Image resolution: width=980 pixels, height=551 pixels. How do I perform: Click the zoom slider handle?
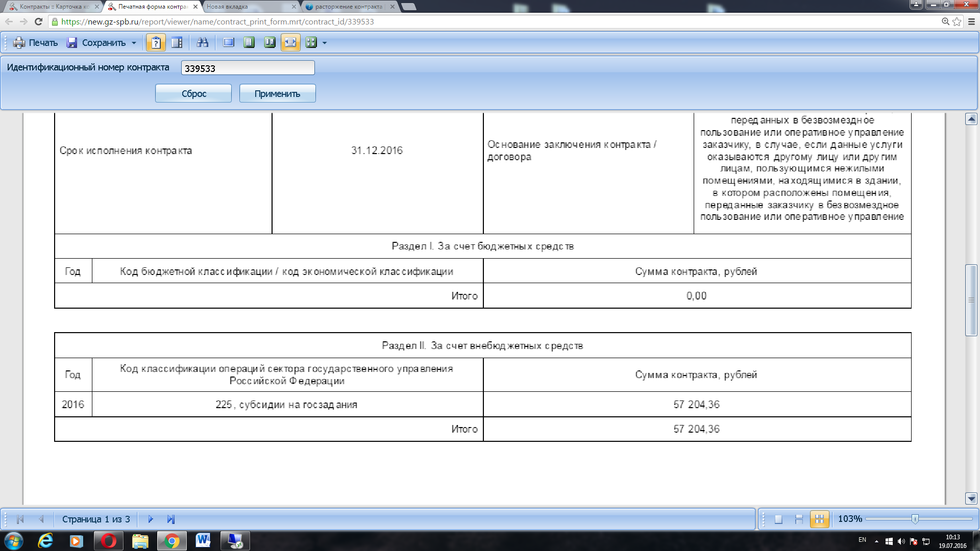[x=915, y=519]
